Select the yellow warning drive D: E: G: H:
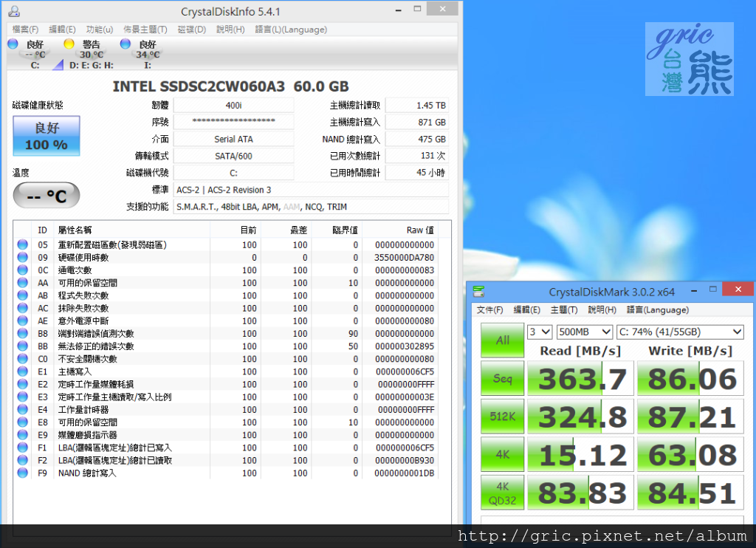The height and width of the screenshot is (548, 756). click(x=69, y=44)
